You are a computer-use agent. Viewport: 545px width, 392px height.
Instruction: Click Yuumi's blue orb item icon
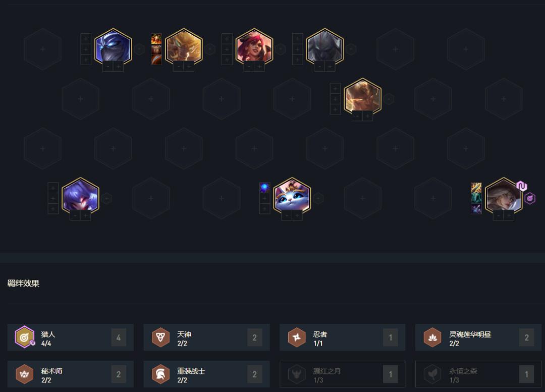pos(265,188)
